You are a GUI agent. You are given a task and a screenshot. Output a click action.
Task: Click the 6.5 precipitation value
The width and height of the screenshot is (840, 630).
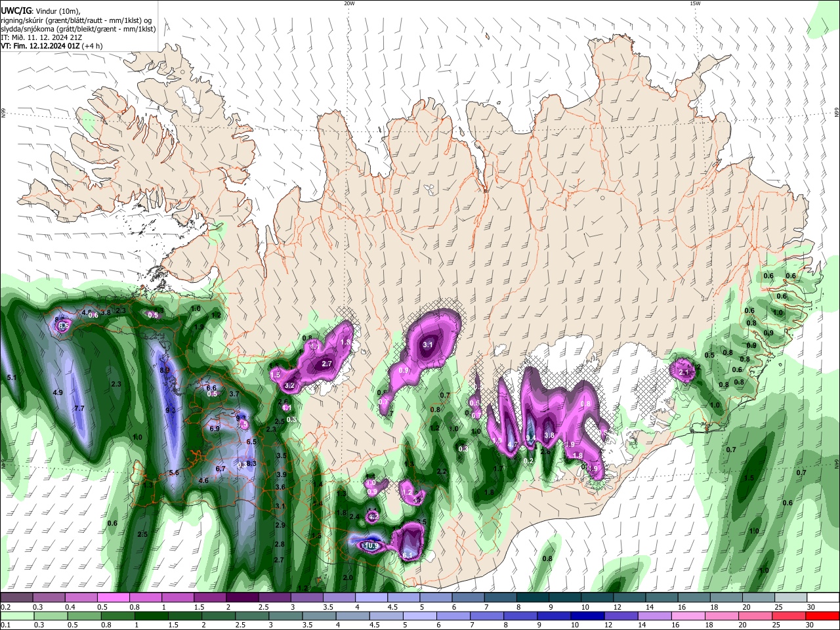(251, 442)
